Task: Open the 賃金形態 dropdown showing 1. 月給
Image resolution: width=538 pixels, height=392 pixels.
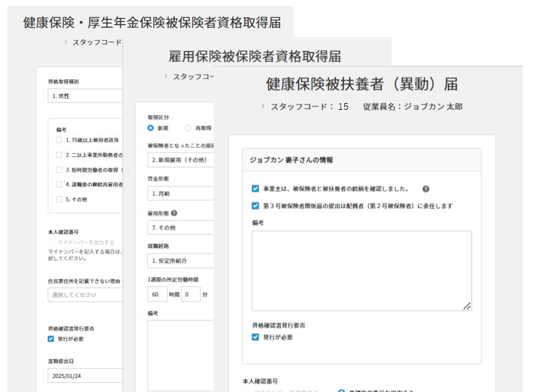Action: [x=180, y=194]
